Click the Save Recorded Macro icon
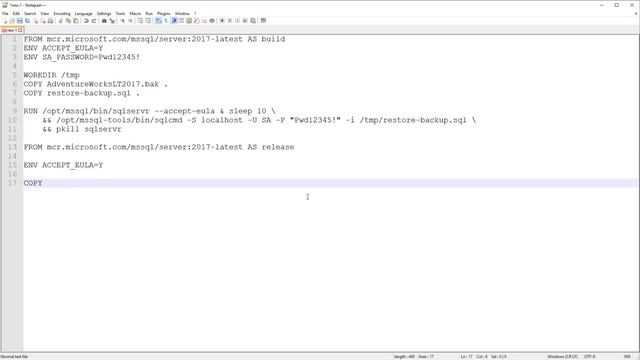 [253, 20]
